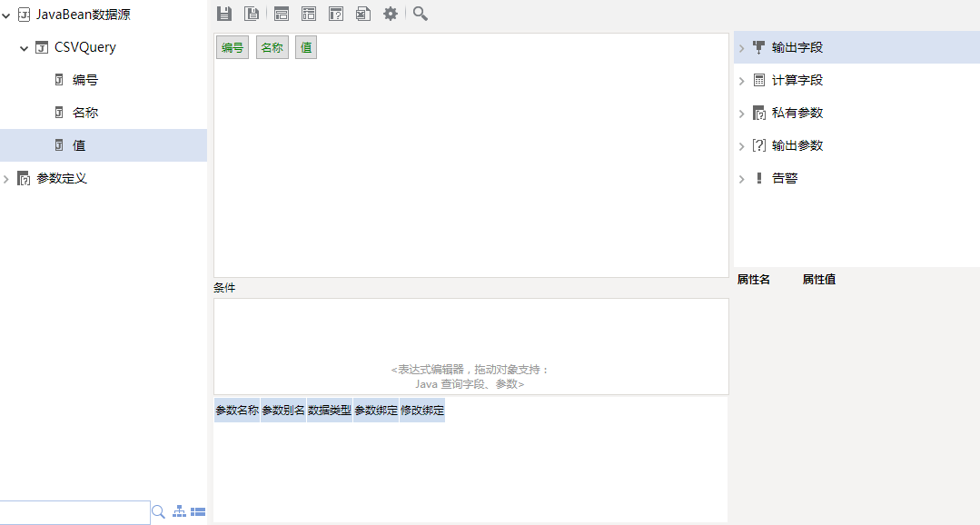Collapse the JavaBean数据源 tree node
The width and height of the screenshot is (980, 525).
pyautogui.click(x=6, y=15)
